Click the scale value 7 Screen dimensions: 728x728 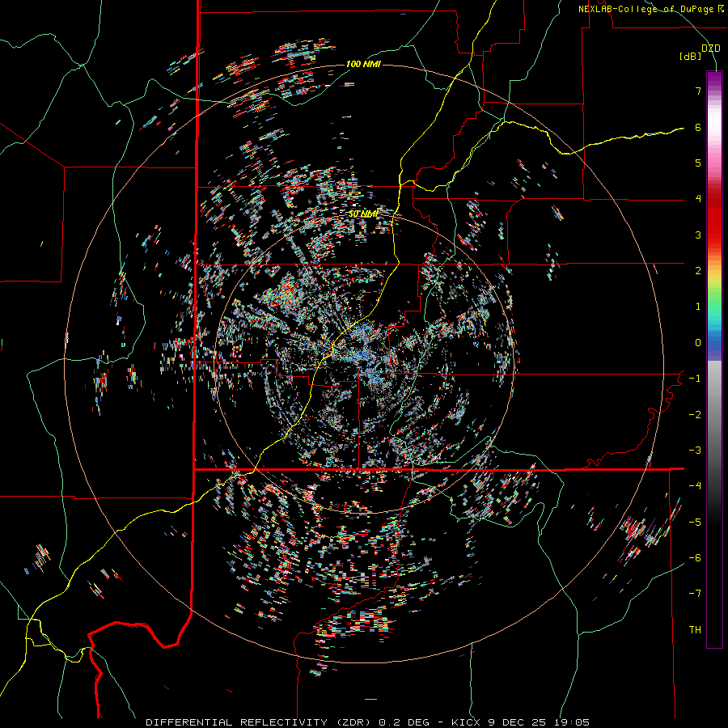pos(698,91)
